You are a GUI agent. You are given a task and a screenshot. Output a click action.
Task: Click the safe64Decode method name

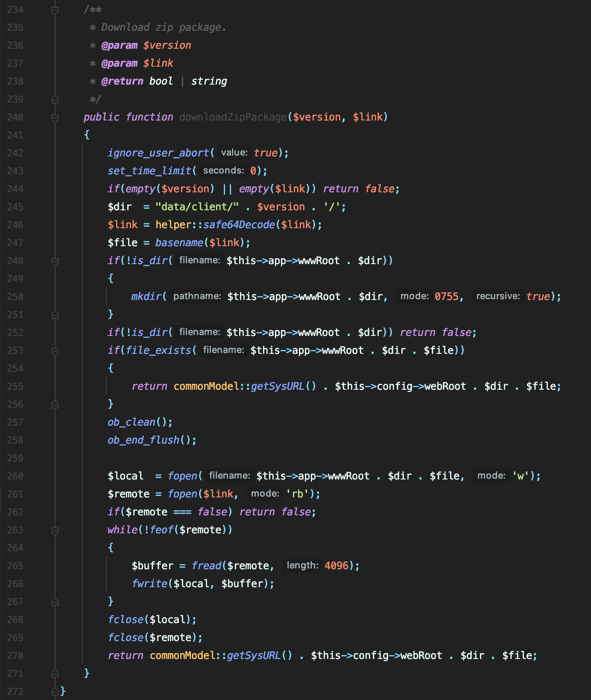[x=239, y=225]
